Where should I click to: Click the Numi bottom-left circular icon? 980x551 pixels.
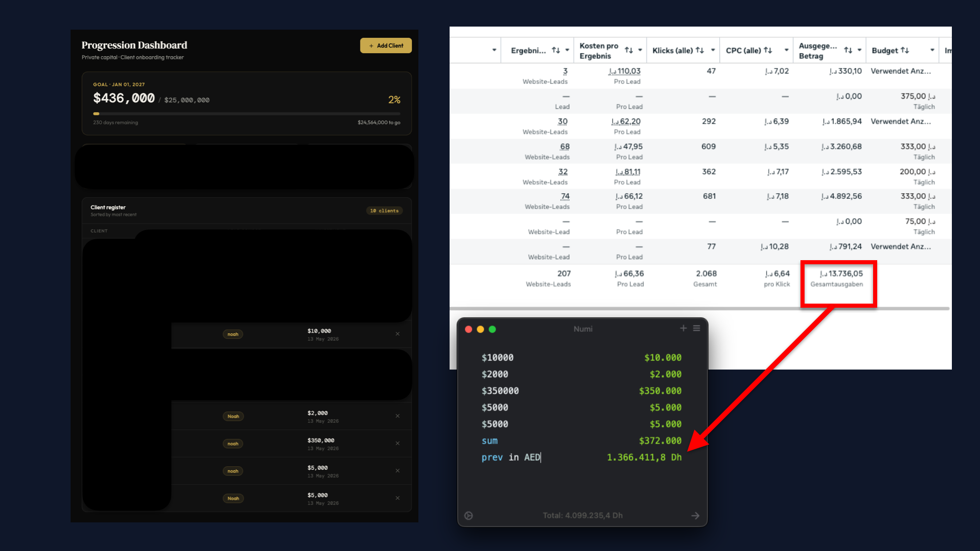[x=469, y=516]
